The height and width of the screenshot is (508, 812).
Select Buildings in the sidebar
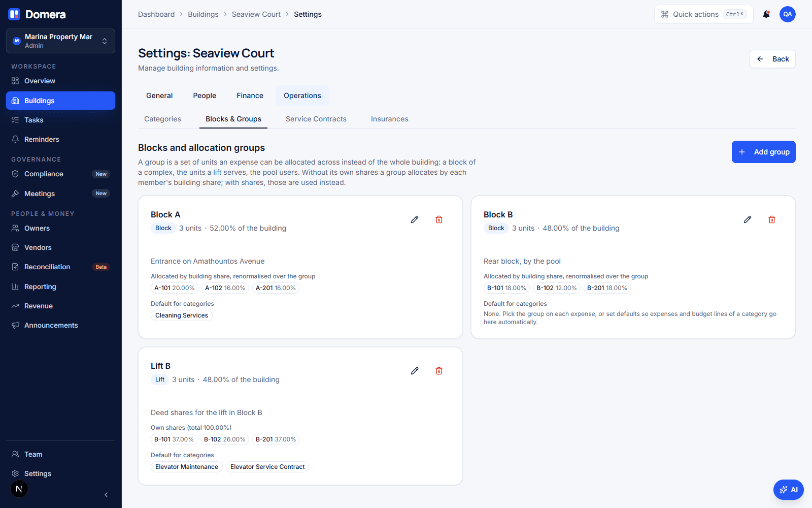click(x=60, y=101)
